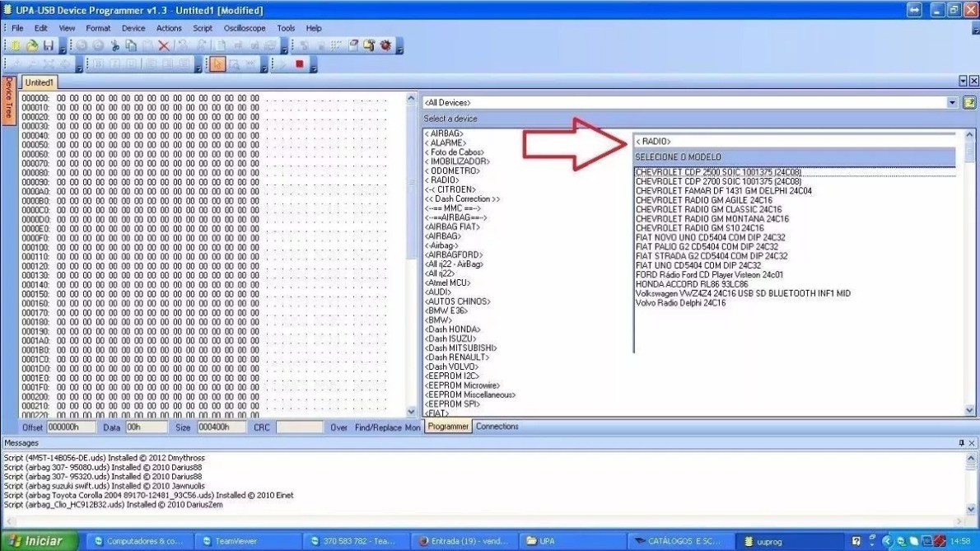Open the All Devices dropdown
This screenshot has height=551, width=980.
tap(952, 102)
